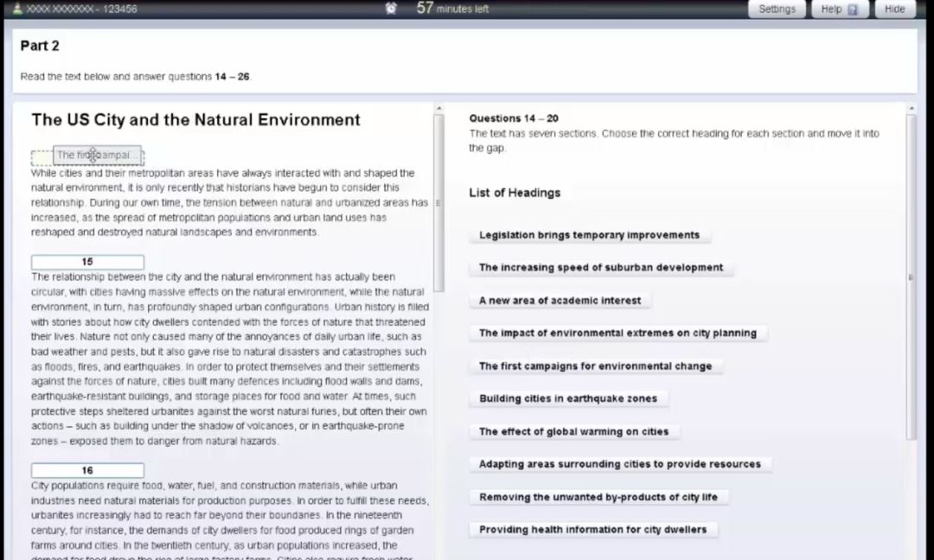Click the candidate name and number text
934x560 pixels.
(x=81, y=9)
